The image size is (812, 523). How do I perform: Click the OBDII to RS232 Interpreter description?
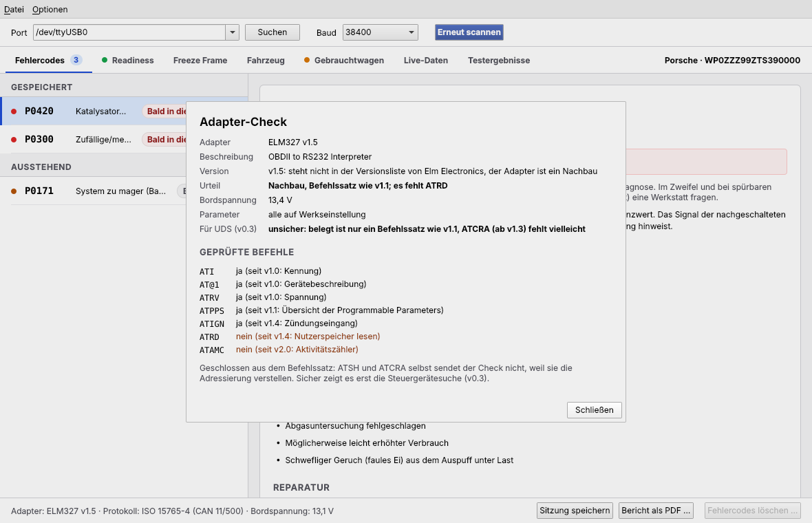pos(320,156)
